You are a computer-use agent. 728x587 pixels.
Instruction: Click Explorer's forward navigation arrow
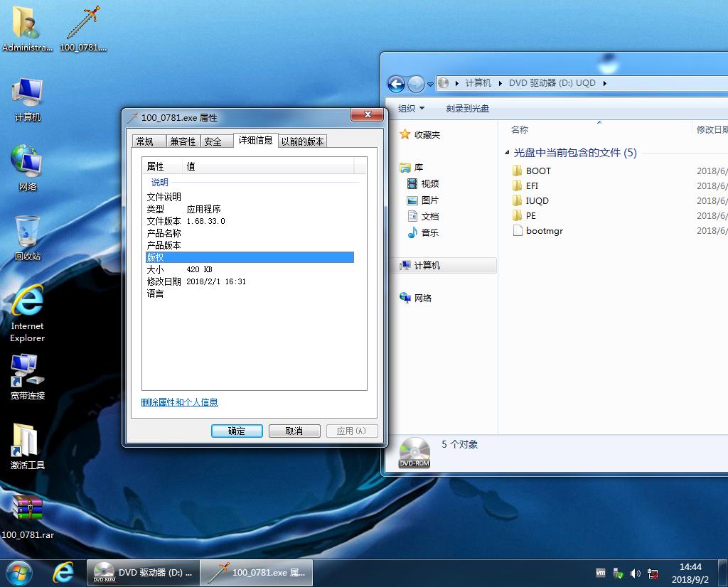[416, 84]
